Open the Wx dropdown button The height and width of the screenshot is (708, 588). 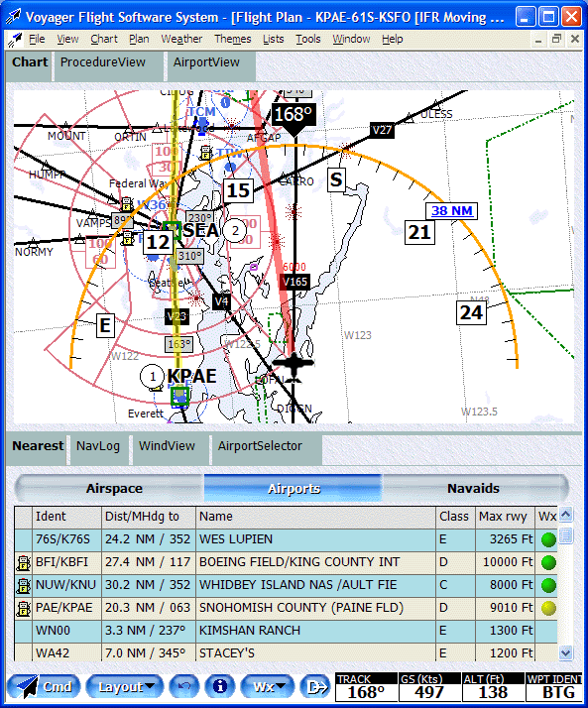click(x=268, y=687)
